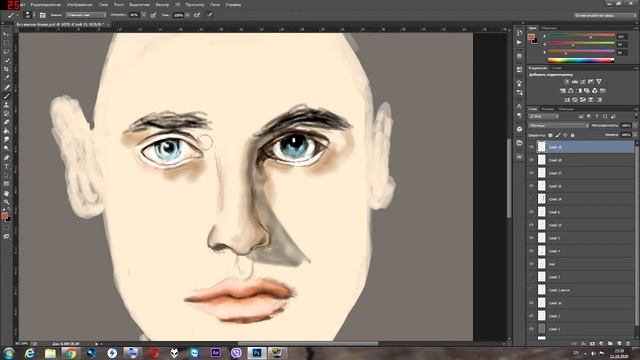Open layer Fill slider arrow
The width and height of the screenshot is (640, 360).
[635, 135]
